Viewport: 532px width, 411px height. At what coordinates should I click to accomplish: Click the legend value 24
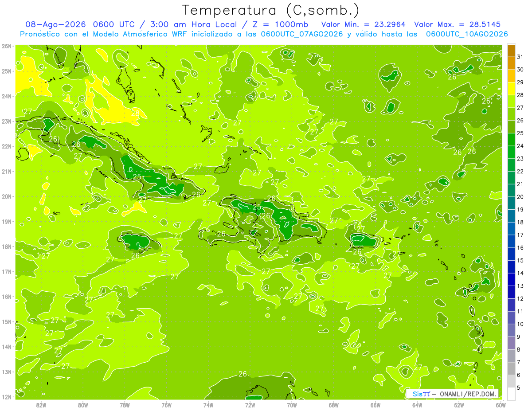point(520,146)
